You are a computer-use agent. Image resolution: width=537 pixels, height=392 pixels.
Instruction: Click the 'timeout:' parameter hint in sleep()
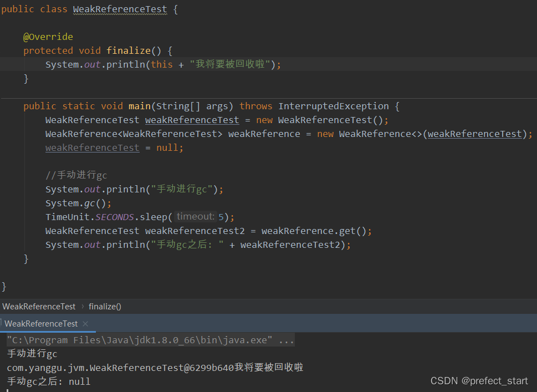click(195, 217)
